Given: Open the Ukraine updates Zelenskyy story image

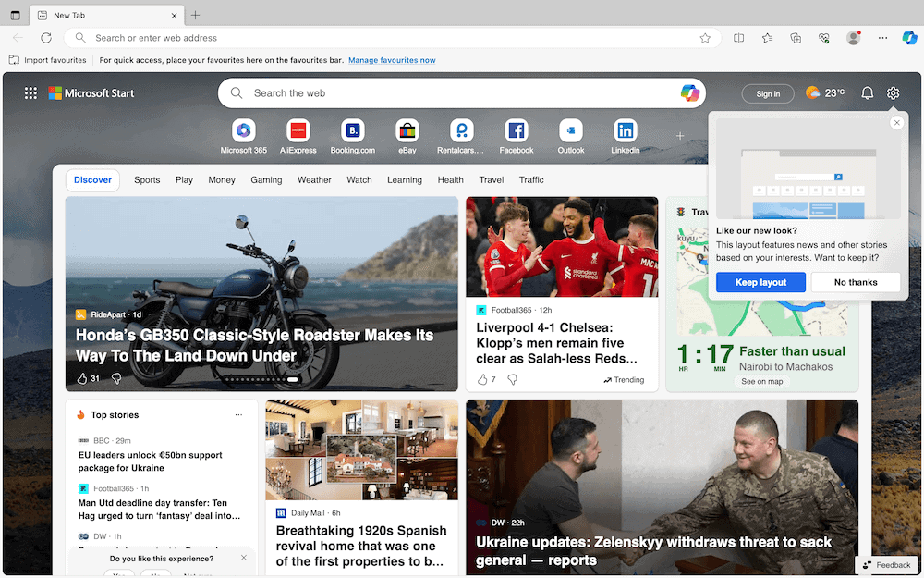Looking at the screenshot, I should pyautogui.click(x=662, y=487).
